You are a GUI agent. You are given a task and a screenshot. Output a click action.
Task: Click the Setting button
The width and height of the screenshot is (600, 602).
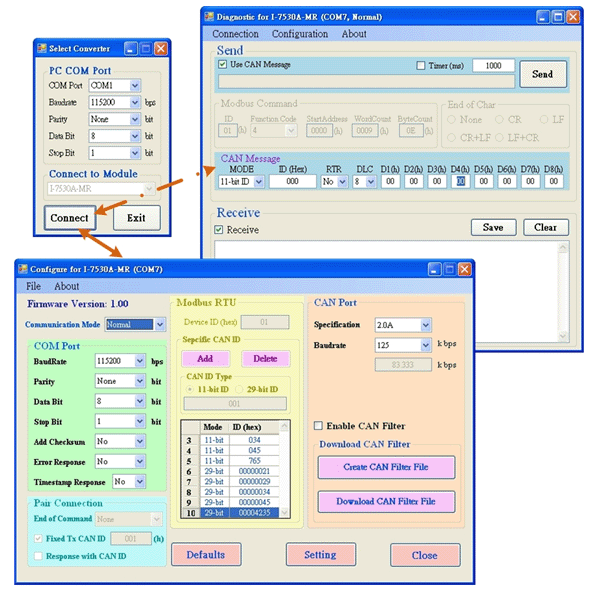[x=321, y=555]
